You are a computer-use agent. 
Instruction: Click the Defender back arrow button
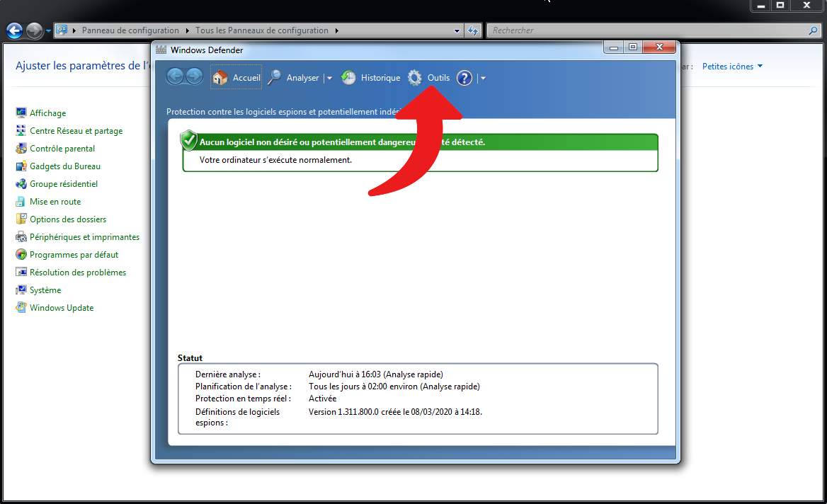pyautogui.click(x=175, y=77)
